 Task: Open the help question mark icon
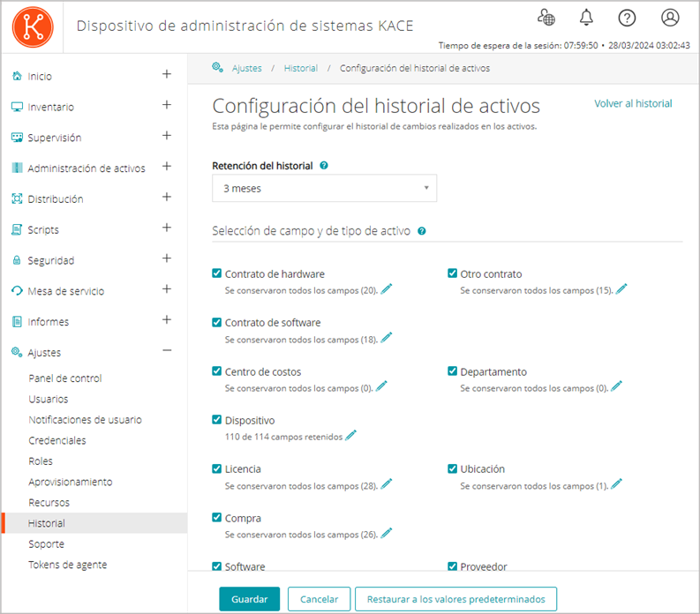click(x=627, y=18)
